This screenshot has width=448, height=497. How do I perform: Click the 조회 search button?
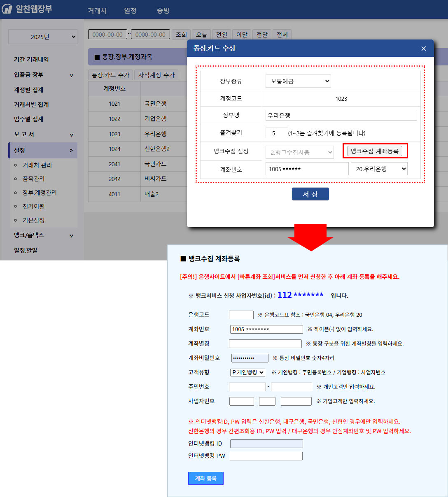click(x=181, y=35)
